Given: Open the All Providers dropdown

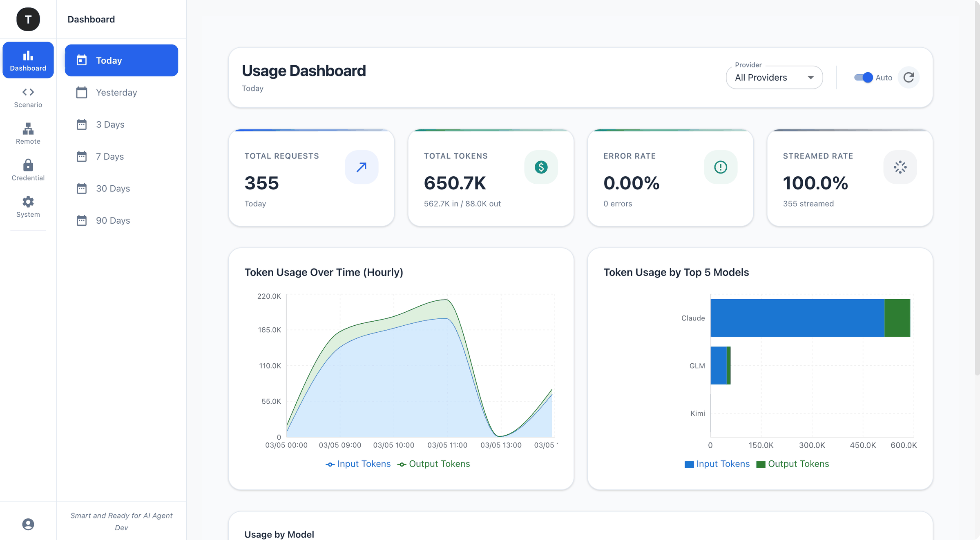Looking at the screenshot, I should pyautogui.click(x=774, y=77).
